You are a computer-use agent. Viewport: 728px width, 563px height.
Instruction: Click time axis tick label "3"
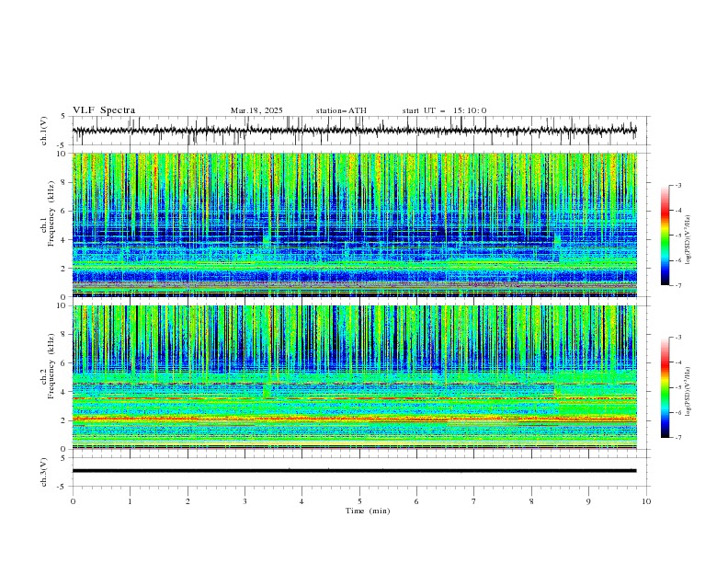click(245, 501)
